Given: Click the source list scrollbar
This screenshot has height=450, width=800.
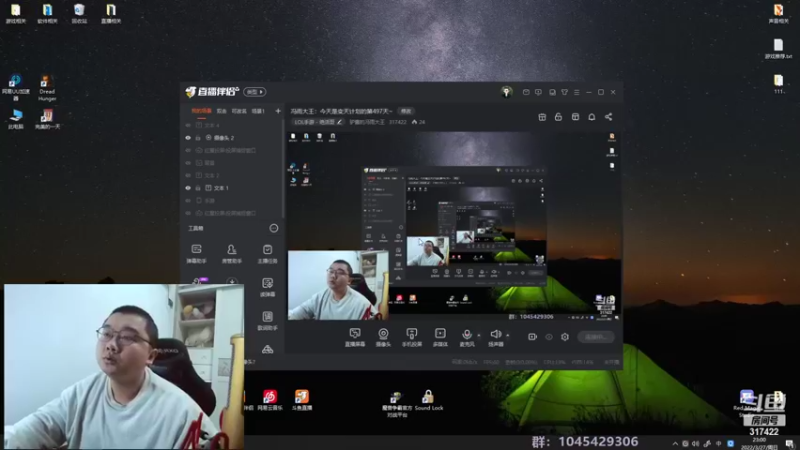Looking at the screenshot, I should (x=283, y=168).
